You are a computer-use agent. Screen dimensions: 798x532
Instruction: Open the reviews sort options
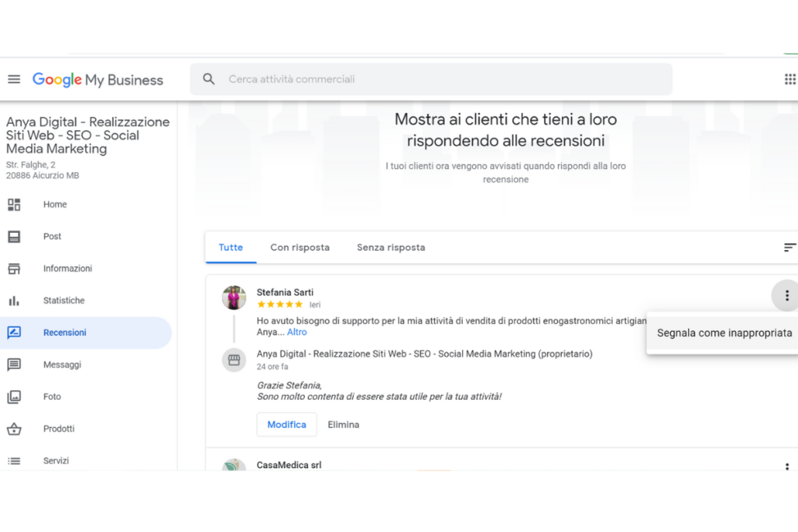tap(789, 248)
